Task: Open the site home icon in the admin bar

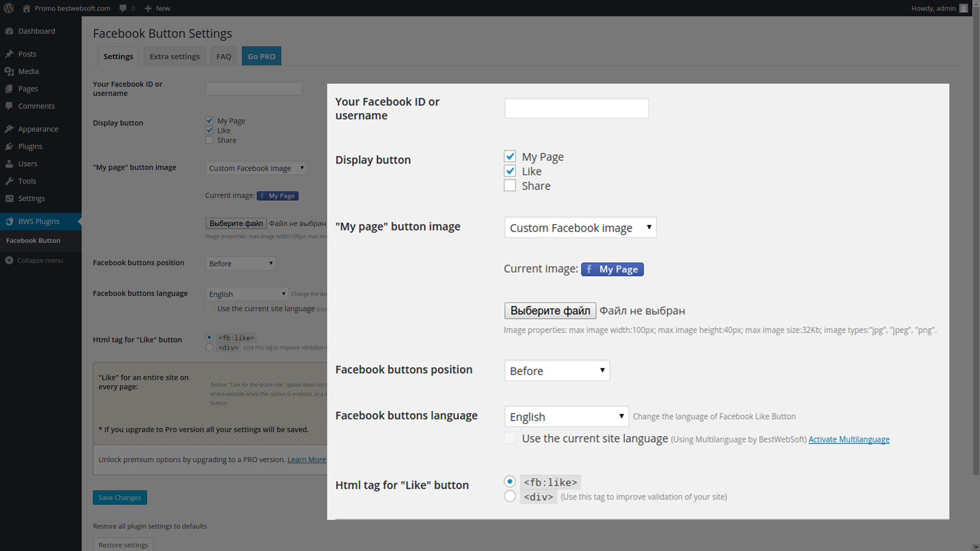Action: click(27, 8)
